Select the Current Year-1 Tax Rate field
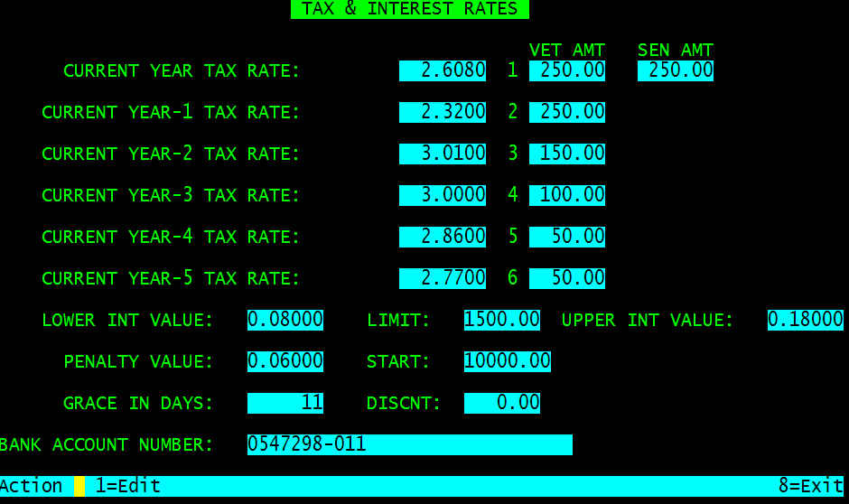849x504 pixels. (x=443, y=112)
